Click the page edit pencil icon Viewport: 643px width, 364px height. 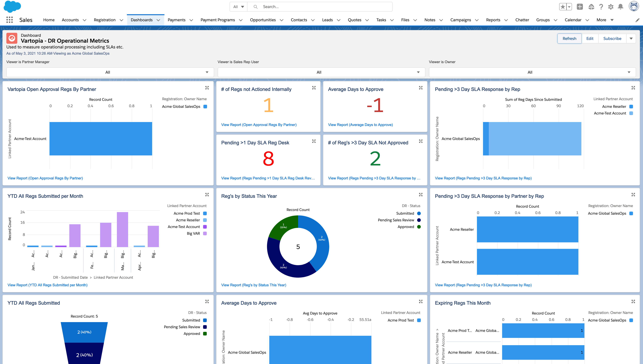(637, 20)
